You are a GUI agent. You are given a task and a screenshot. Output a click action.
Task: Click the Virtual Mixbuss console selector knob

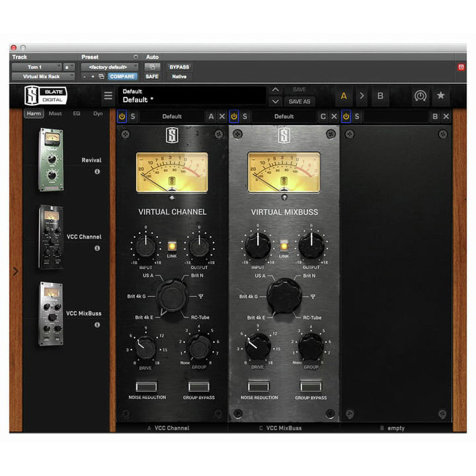point(284,296)
